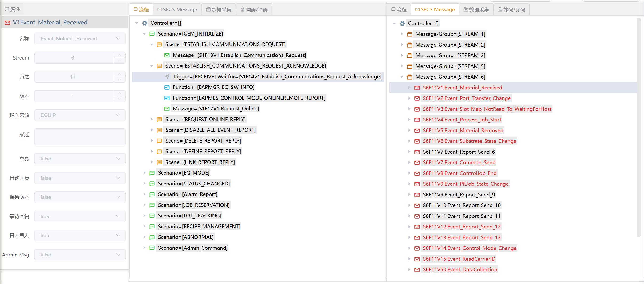The image size is (644, 284).
Task: Click the EQ_MODE scenario icon
Action: point(152,173)
